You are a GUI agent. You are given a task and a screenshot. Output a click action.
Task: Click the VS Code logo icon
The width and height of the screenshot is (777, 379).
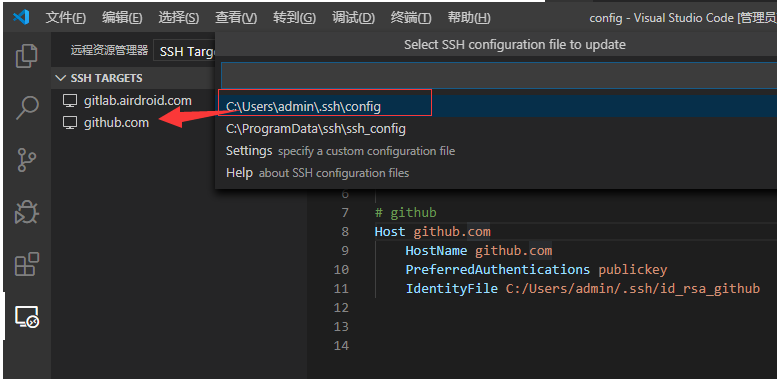[x=21, y=18]
